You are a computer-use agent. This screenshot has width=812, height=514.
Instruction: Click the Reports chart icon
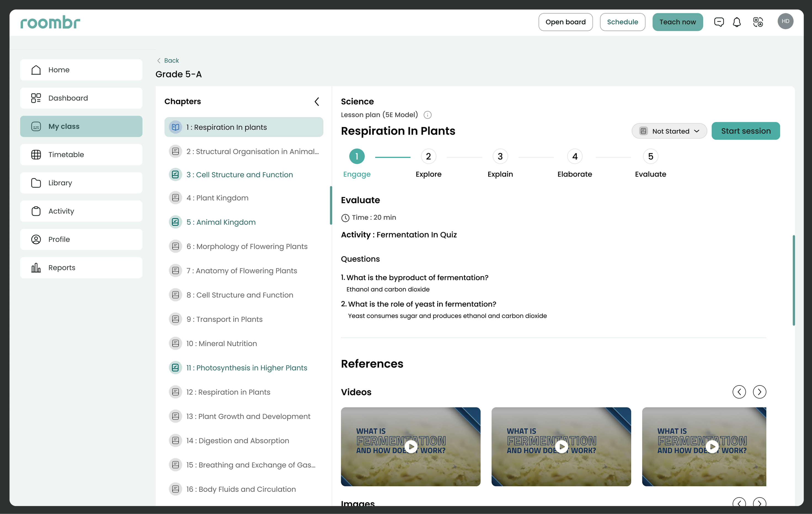36,268
